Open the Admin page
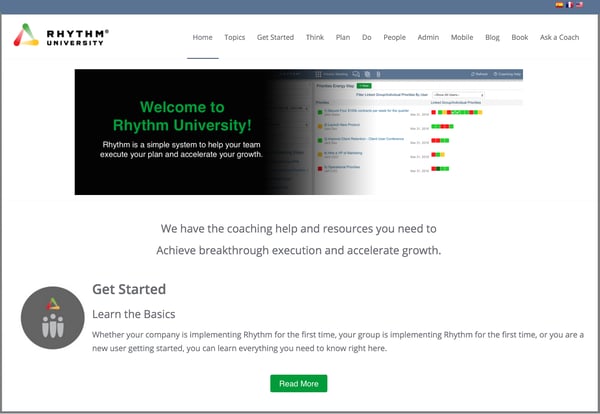This screenshot has width=600, height=414. pyautogui.click(x=428, y=37)
